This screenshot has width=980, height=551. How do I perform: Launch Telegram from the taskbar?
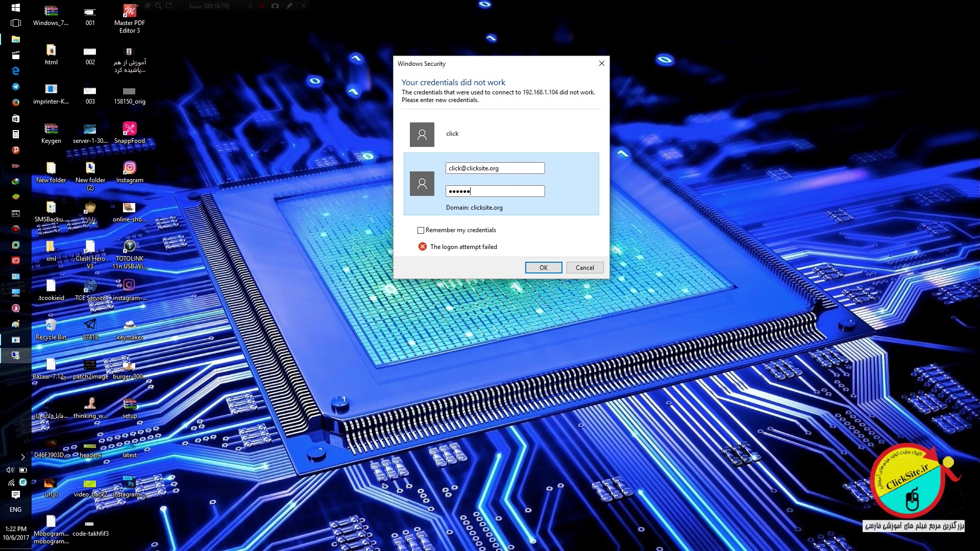pyautogui.click(x=15, y=87)
